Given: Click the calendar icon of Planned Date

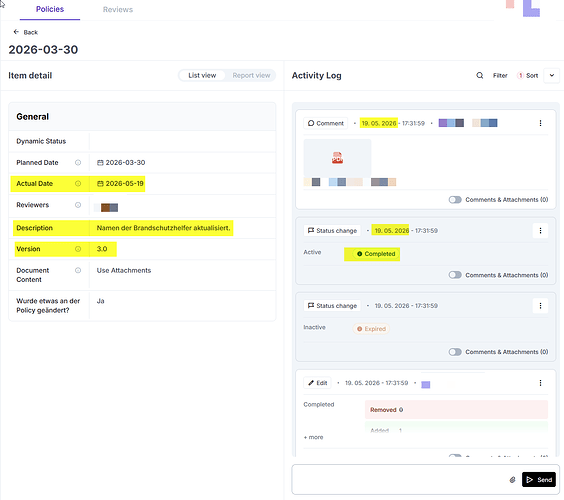Looking at the screenshot, I should click(100, 163).
